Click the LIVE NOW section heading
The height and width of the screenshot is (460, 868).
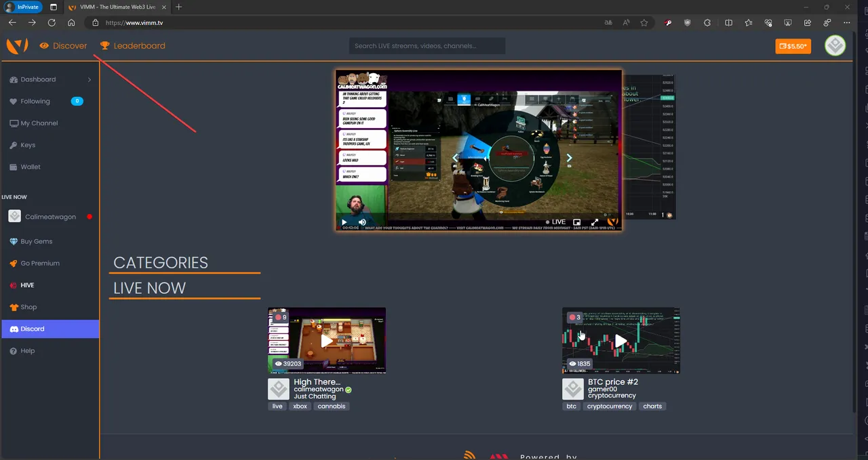149,288
